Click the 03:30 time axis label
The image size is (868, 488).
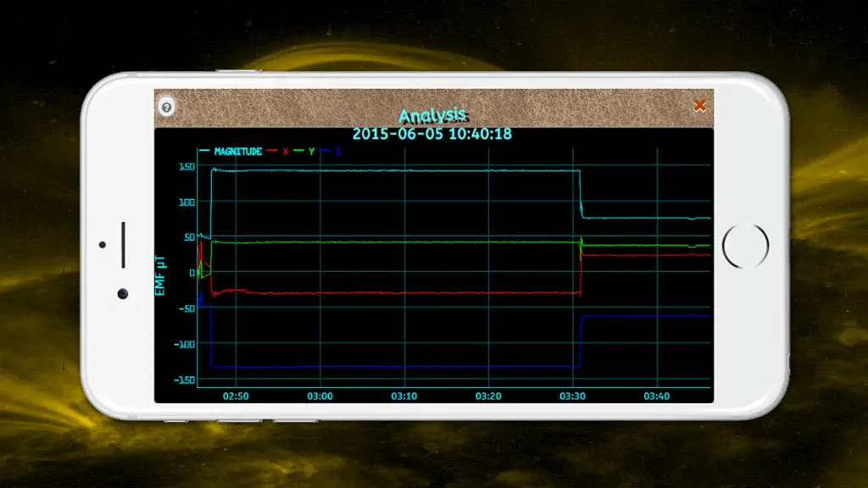(572, 396)
